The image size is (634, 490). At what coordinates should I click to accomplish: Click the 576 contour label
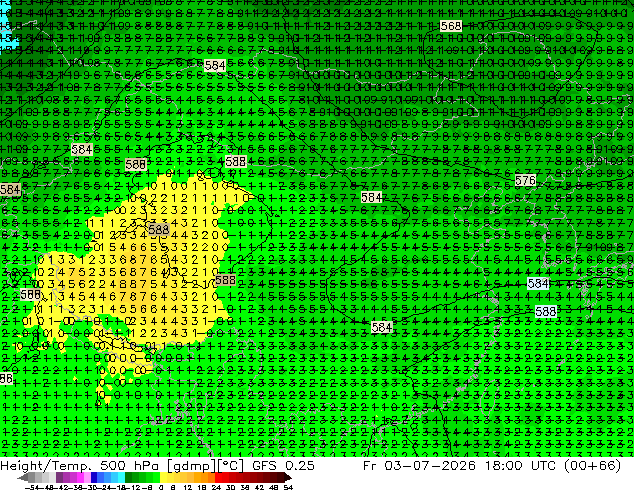(525, 180)
